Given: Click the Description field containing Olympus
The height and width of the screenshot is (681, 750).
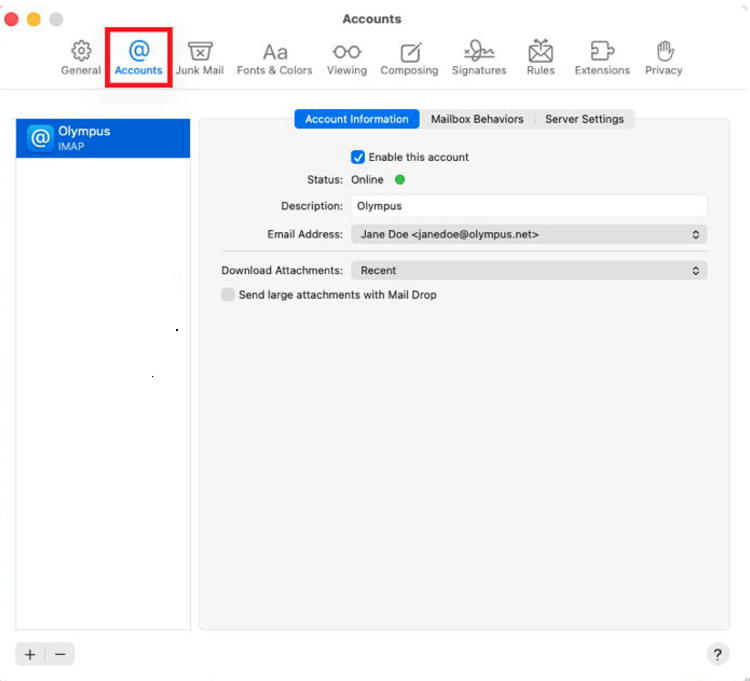Looking at the screenshot, I should (x=529, y=206).
